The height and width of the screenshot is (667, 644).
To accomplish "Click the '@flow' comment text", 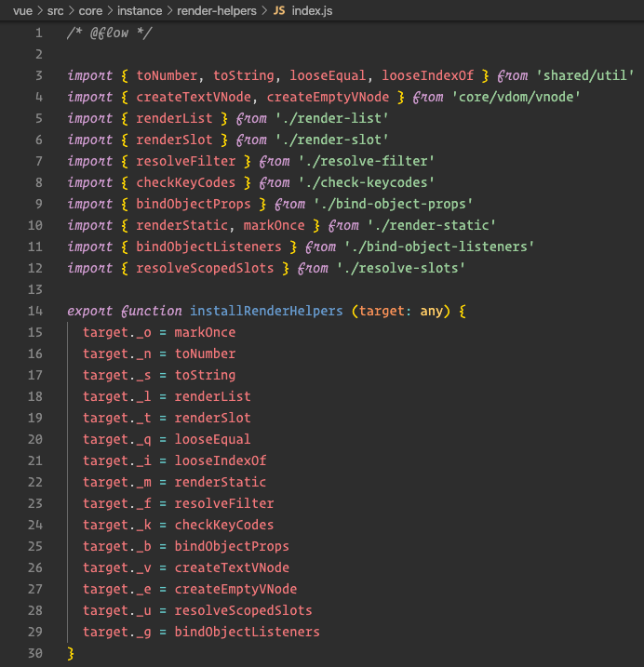I will point(109,33).
